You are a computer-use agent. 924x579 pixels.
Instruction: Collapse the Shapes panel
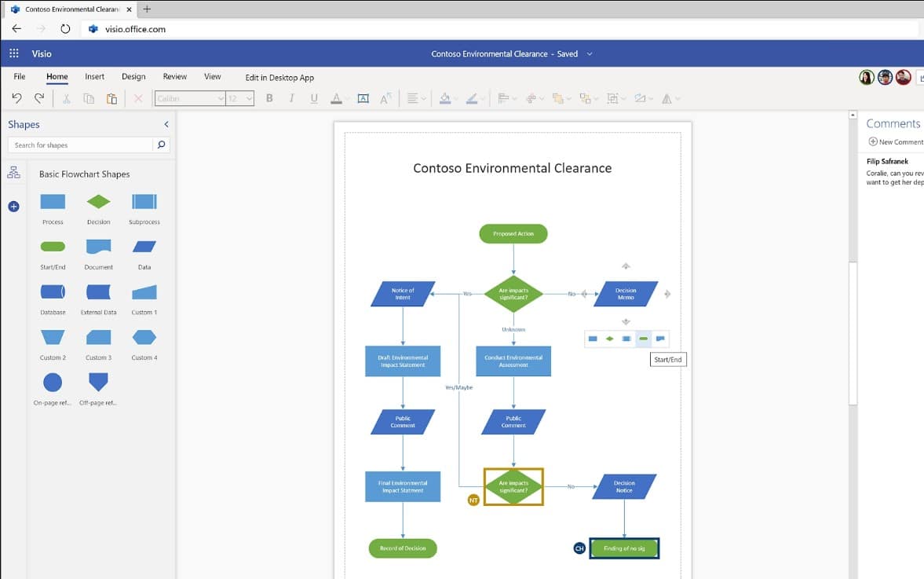click(166, 124)
